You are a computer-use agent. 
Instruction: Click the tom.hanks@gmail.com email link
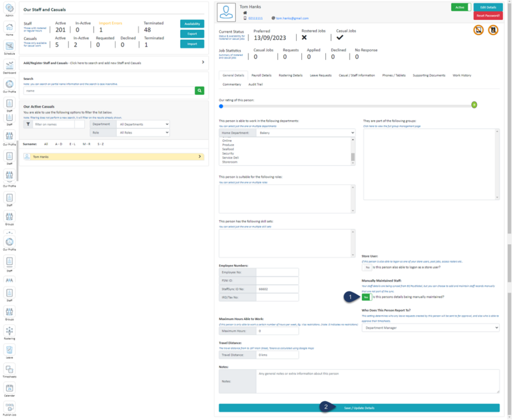click(x=292, y=18)
